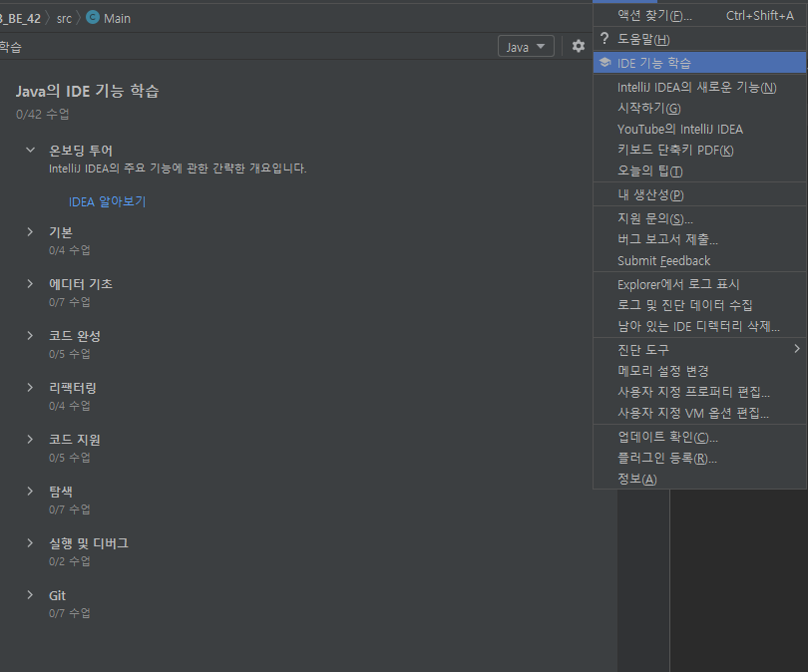The height and width of the screenshot is (672, 808).
Task: Open the Java language dropdown
Action: 526,46
